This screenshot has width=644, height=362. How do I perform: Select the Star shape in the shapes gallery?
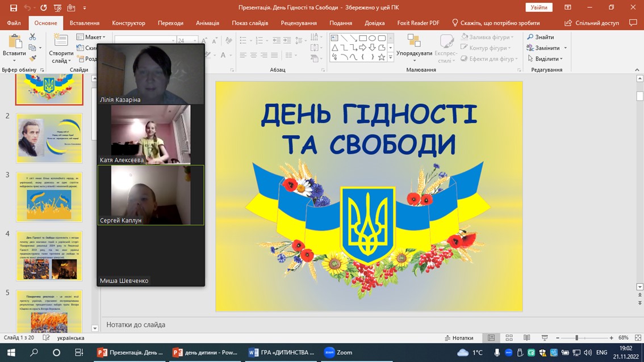click(x=382, y=57)
